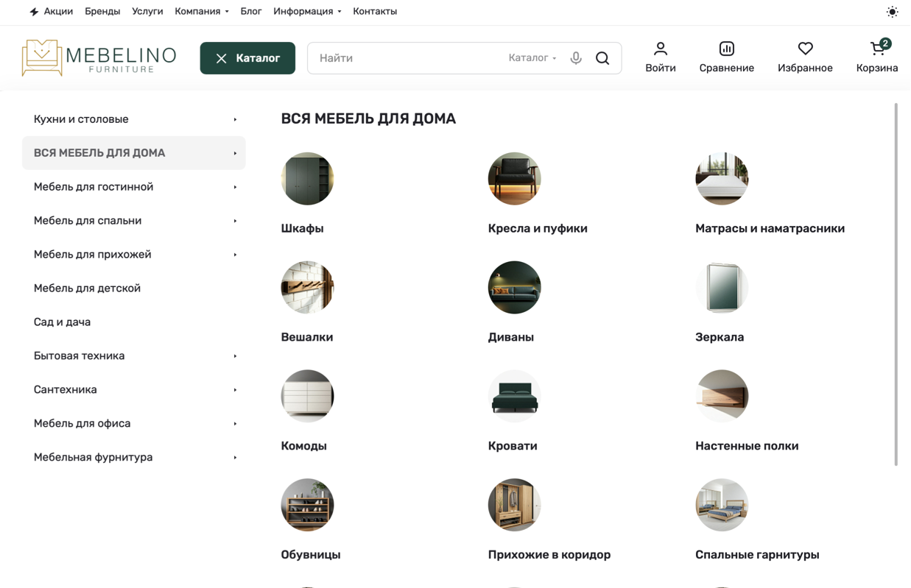Open the Обувницы text link
Image resolution: width=911 pixels, height=588 pixels.
[x=311, y=556]
